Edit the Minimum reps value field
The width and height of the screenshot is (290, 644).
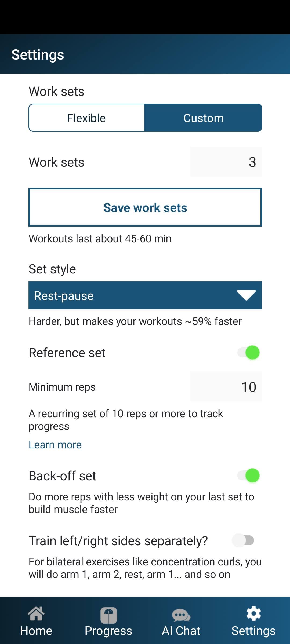[x=226, y=387]
